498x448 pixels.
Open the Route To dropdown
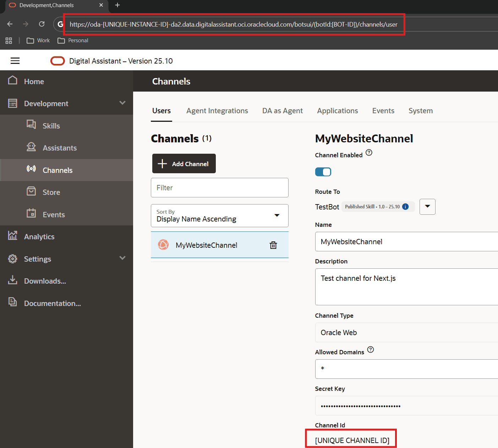pos(427,207)
